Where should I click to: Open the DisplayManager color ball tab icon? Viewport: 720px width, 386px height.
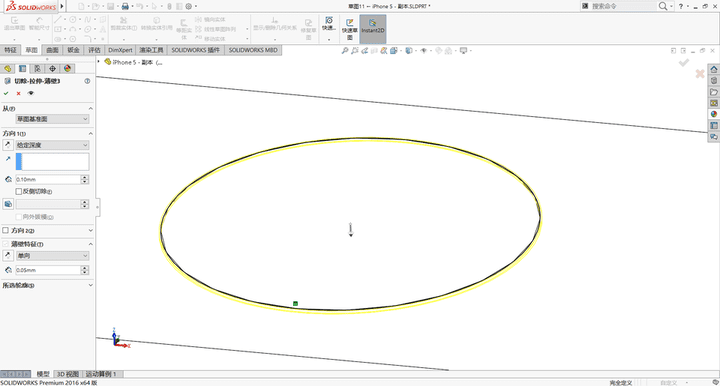coord(68,68)
